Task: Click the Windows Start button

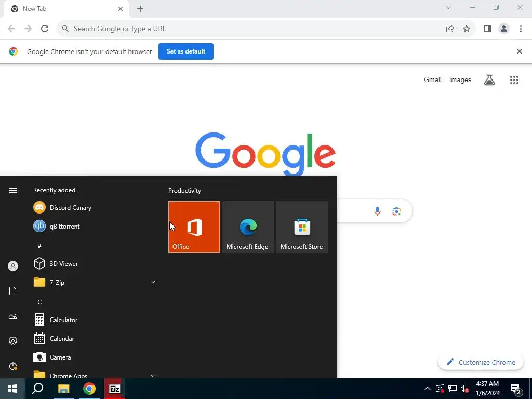Action: pos(12,389)
